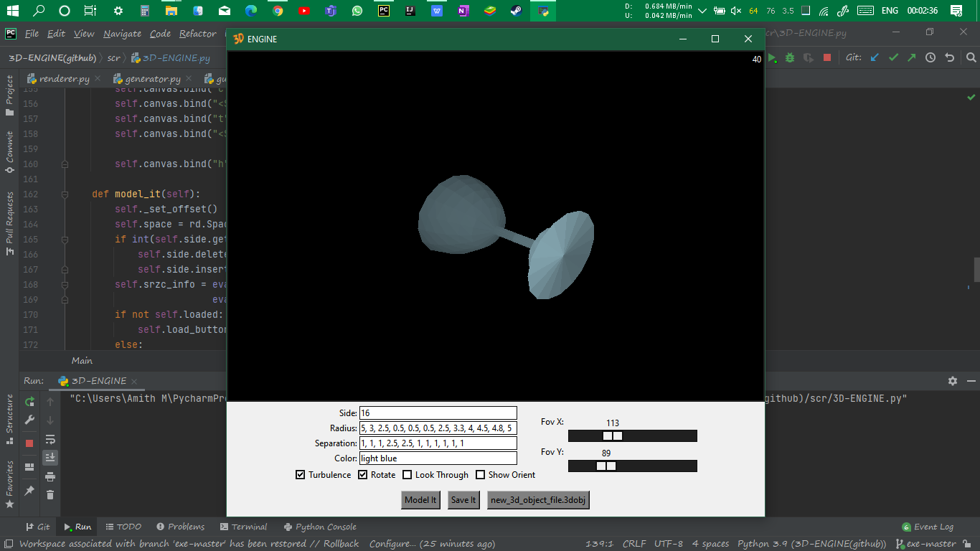Click the exe-master branch widget
Viewport: 980px width, 551px height.
tap(925, 544)
